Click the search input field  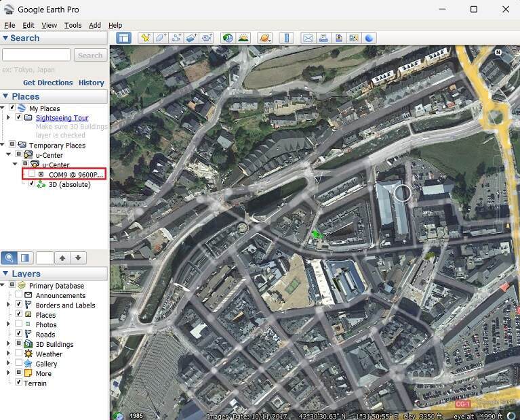click(x=37, y=55)
